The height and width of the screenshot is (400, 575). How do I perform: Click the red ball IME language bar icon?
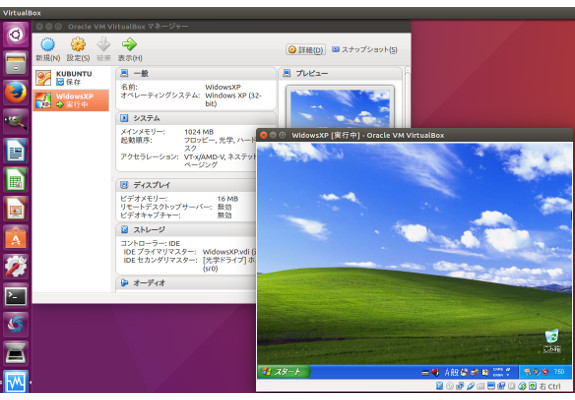[435, 372]
